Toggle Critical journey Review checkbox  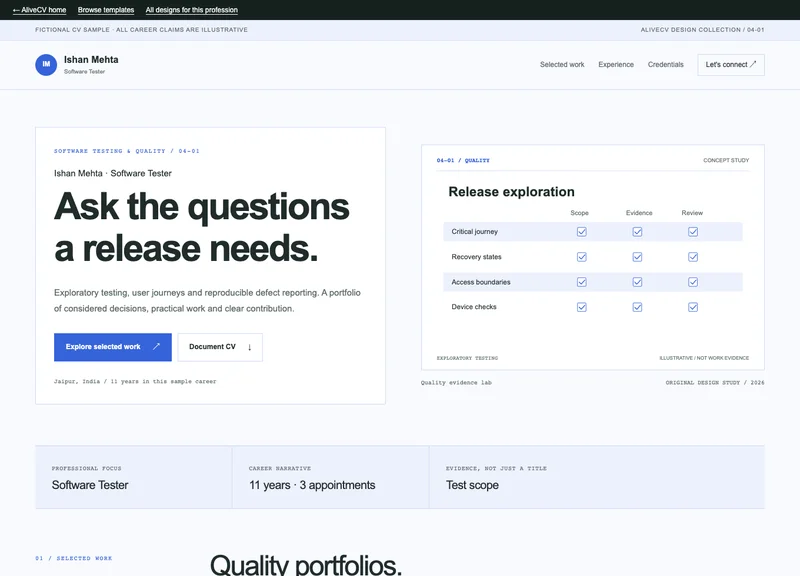[x=693, y=232]
